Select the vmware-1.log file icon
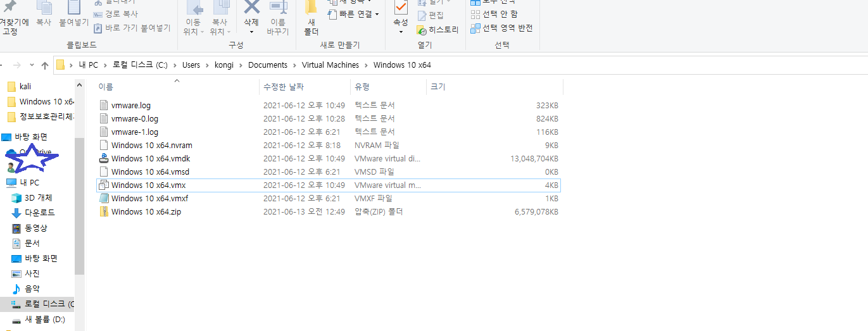The height and width of the screenshot is (331, 868). point(104,132)
